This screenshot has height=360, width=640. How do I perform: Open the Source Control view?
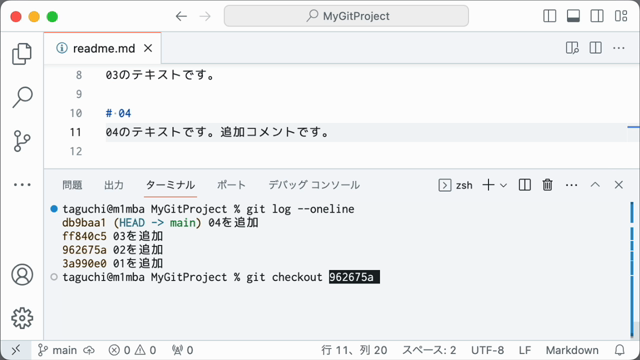(x=22, y=141)
